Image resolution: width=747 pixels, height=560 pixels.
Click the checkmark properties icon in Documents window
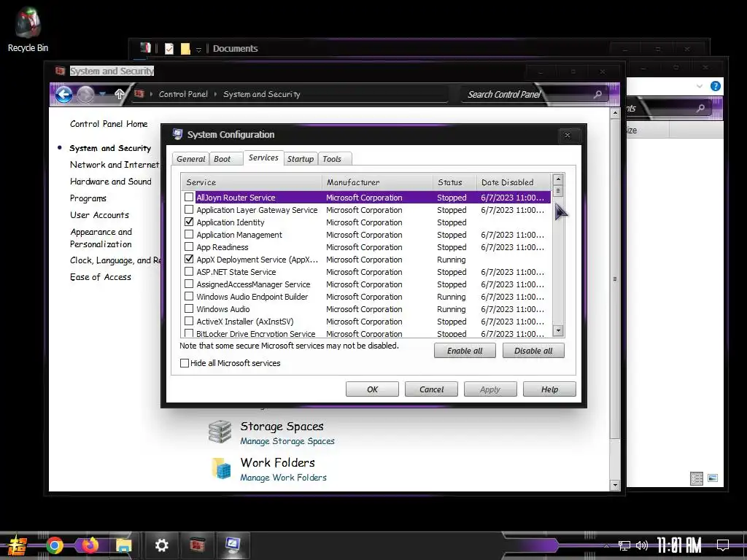169,49
